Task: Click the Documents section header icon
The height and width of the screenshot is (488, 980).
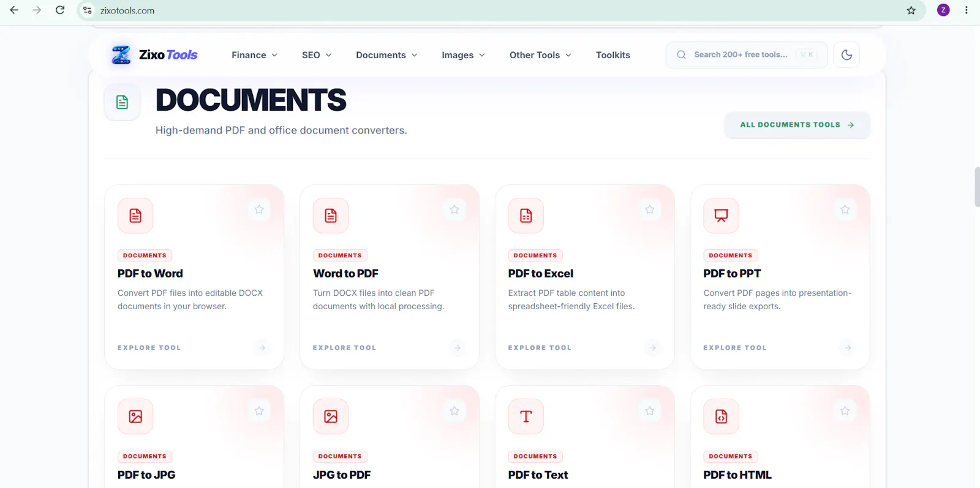Action: click(x=123, y=102)
